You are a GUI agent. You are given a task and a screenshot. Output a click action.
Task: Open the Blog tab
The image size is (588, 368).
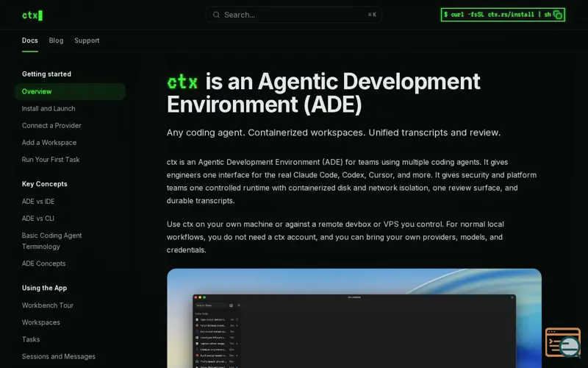pyautogui.click(x=56, y=40)
